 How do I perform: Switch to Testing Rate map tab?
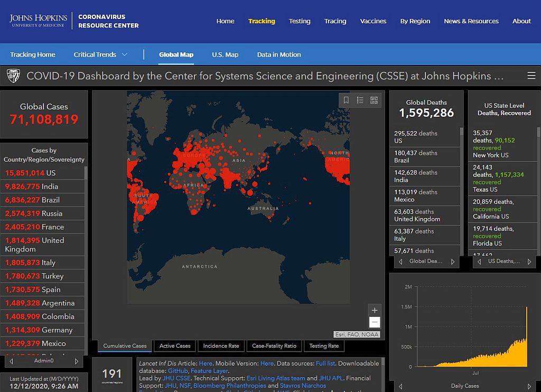pyautogui.click(x=324, y=346)
